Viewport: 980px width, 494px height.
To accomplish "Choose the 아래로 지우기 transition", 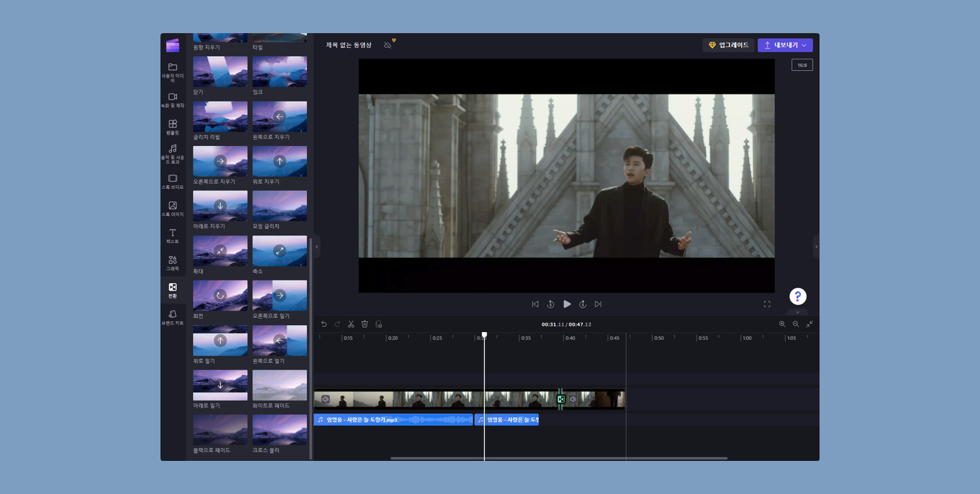I will tap(220, 206).
